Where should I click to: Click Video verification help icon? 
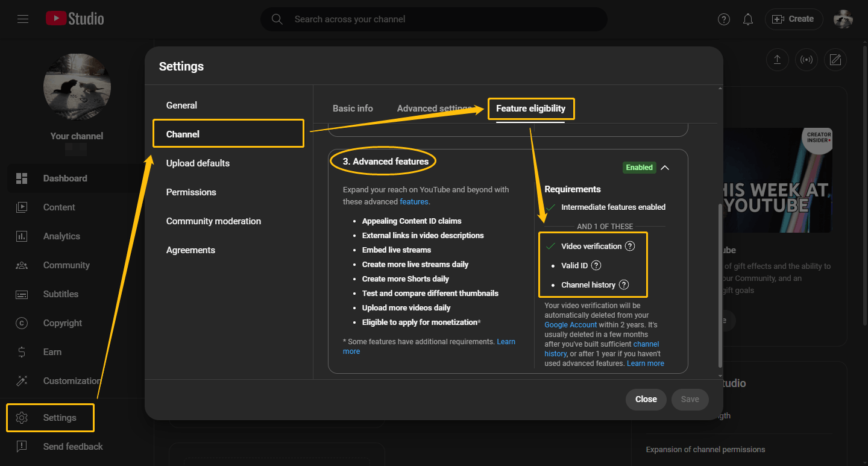click(630, 246)
